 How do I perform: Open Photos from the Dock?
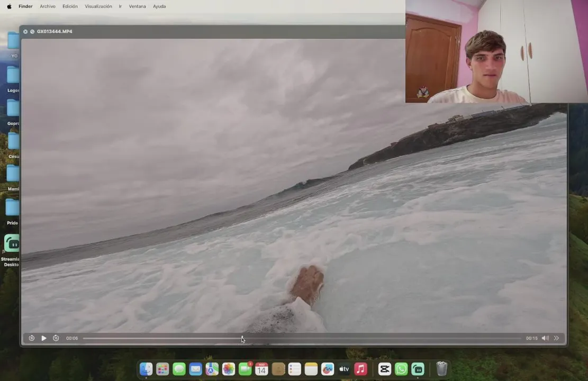229,369
